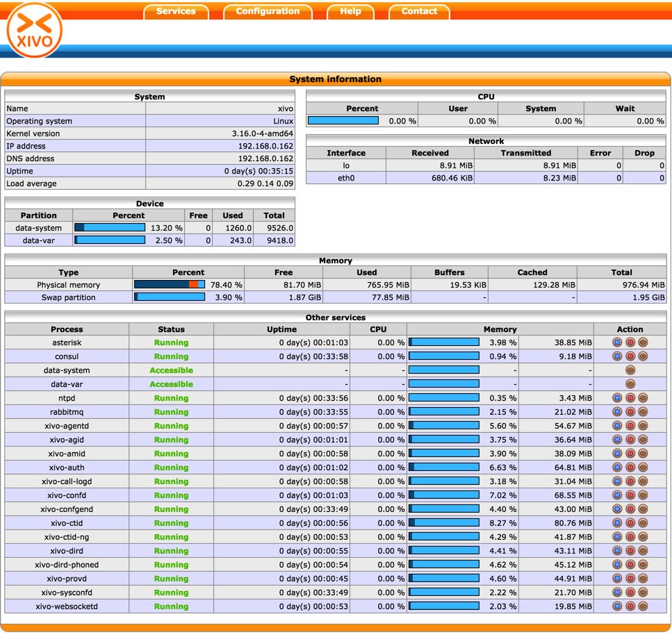Restart the consul service via blue icon

click(617, 356)
